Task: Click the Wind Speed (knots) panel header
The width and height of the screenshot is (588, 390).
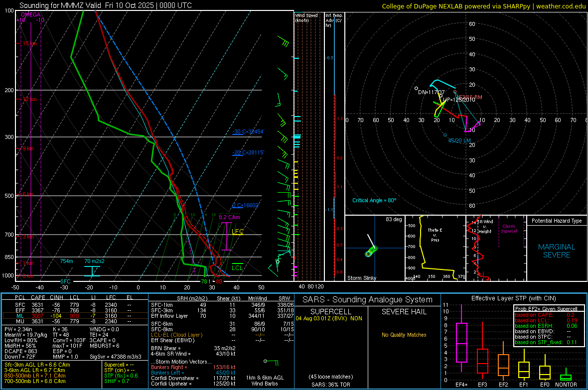Action: [306, 17]
